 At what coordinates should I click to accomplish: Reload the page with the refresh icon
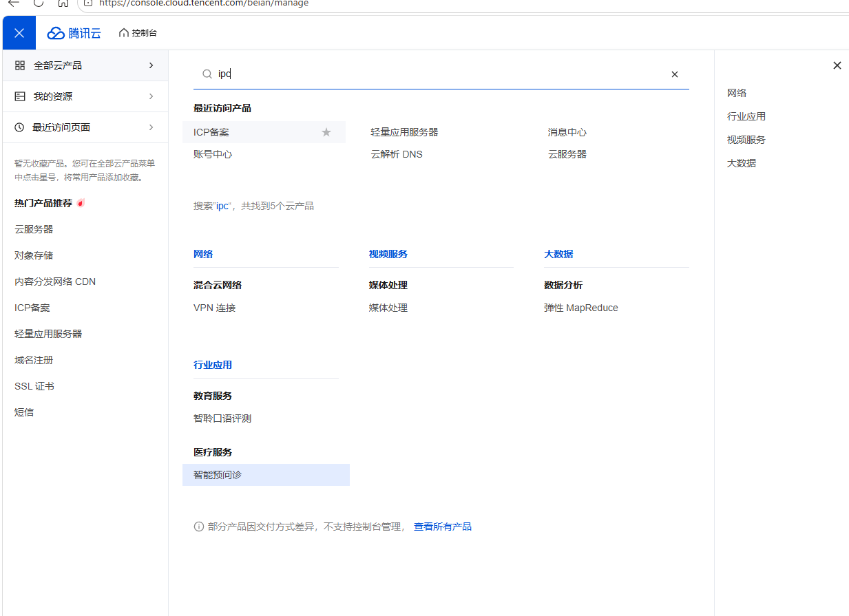click(x=39, y=3)
